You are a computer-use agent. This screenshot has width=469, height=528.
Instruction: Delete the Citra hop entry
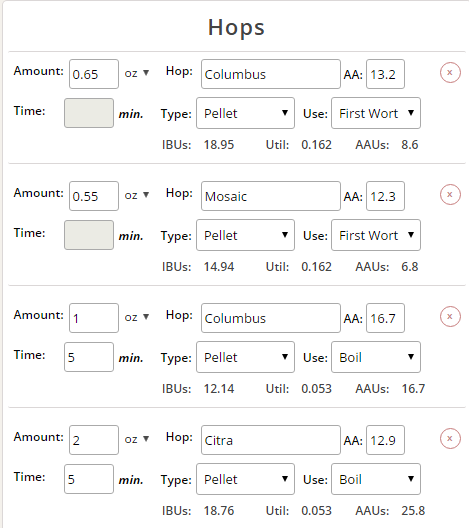point(450,438)
